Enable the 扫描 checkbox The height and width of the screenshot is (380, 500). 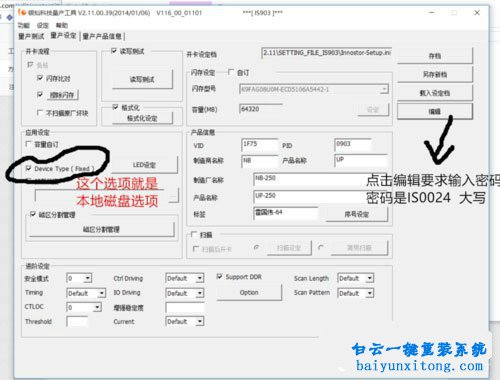(194, 234)
